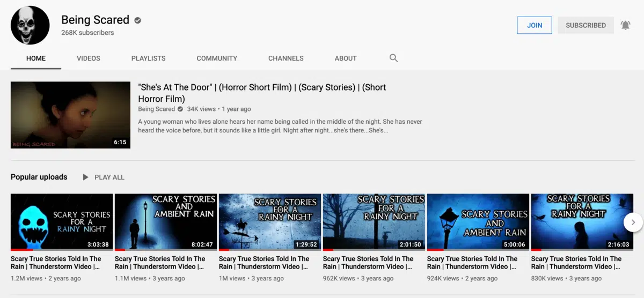Click the 268K subscribers text
644x298 pixels.
tap(87, 33)
